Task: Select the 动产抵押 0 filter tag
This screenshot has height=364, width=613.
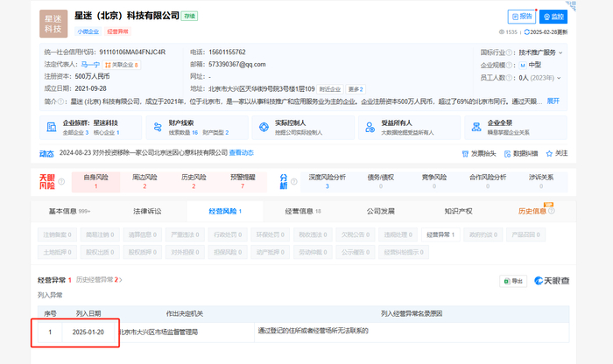Action: (270, 252)
